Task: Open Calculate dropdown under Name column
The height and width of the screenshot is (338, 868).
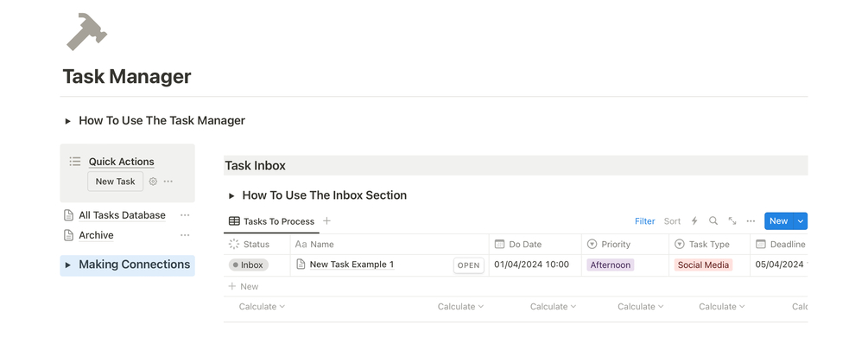Action: click(x=460, y=306)
